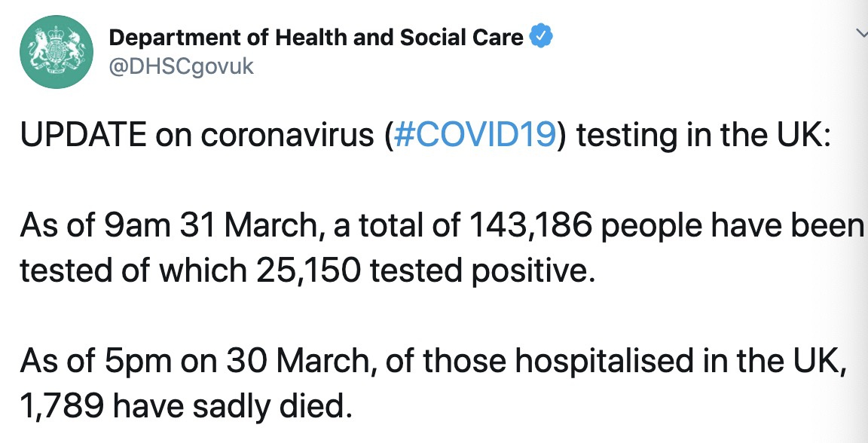
Task: Open Department of Health and Social Care profile
Action: click(316, 37)
